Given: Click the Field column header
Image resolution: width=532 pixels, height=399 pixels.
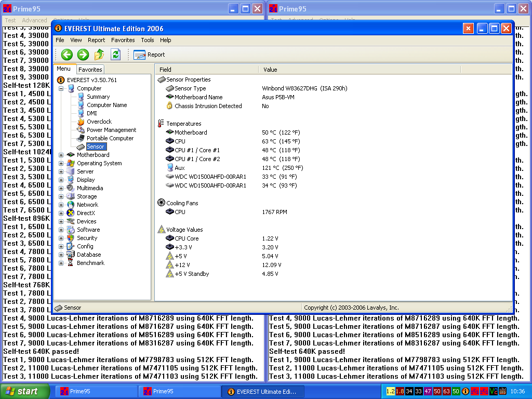Looking at the screenshot, I should point(207,70).
